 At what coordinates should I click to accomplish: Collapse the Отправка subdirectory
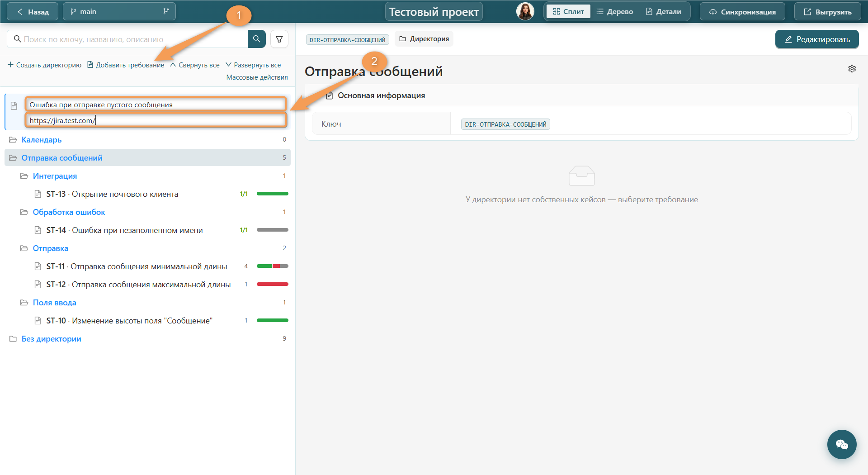(x=24, y=248)
